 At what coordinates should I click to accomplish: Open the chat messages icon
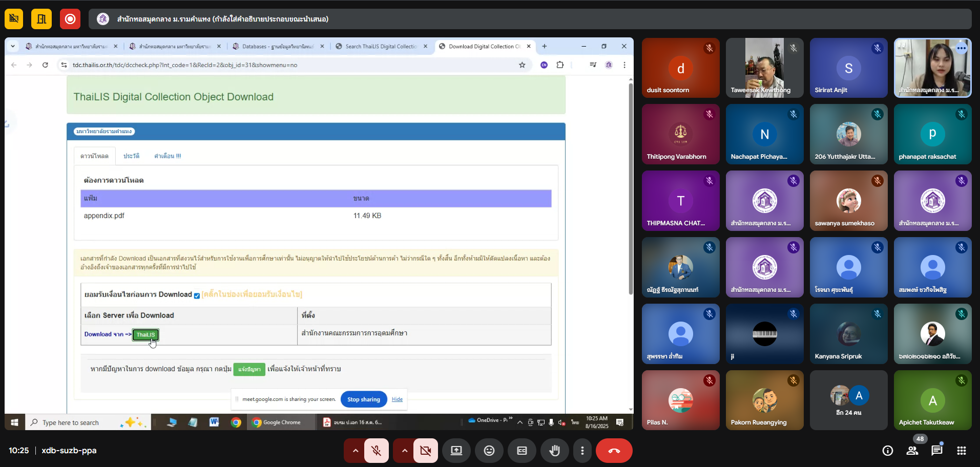tap(937, 451)
